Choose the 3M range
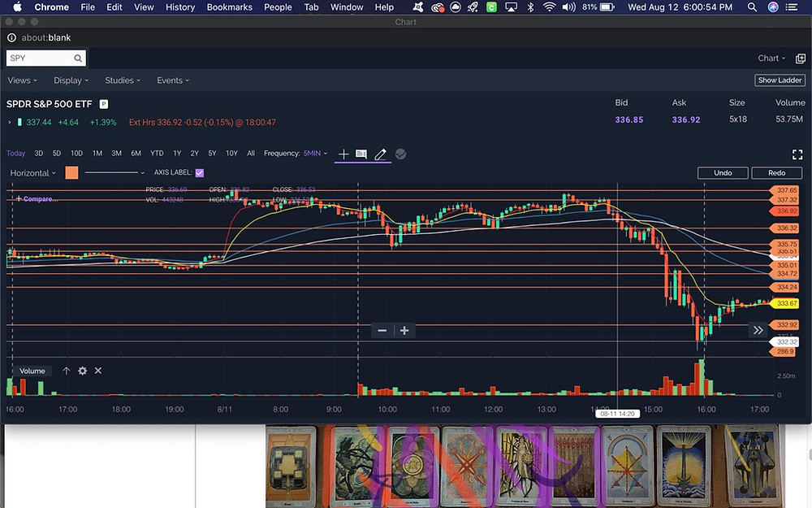The image size is (812, 508). tap(116, 154)
